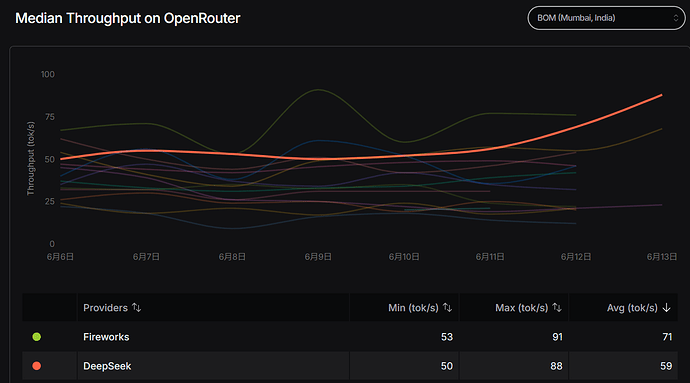
Task: Sort by Min (tok/s) arrows icon
Action: (x=448, y=308)
